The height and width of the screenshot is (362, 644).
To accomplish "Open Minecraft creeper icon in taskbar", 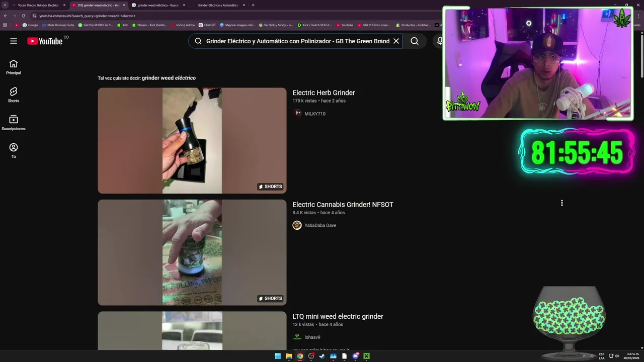I will point(366,356).
